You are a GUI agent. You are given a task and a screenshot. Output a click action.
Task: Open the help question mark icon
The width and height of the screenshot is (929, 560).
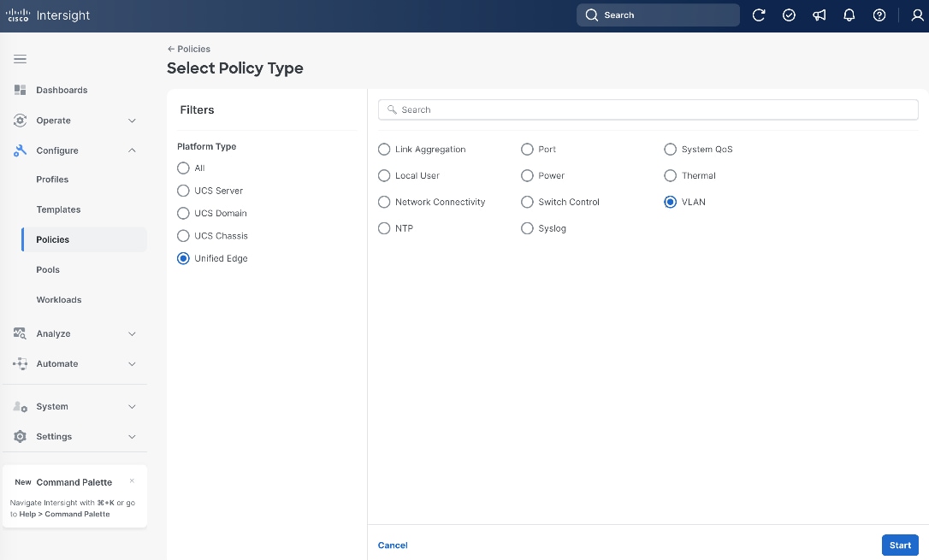(879, 15)
